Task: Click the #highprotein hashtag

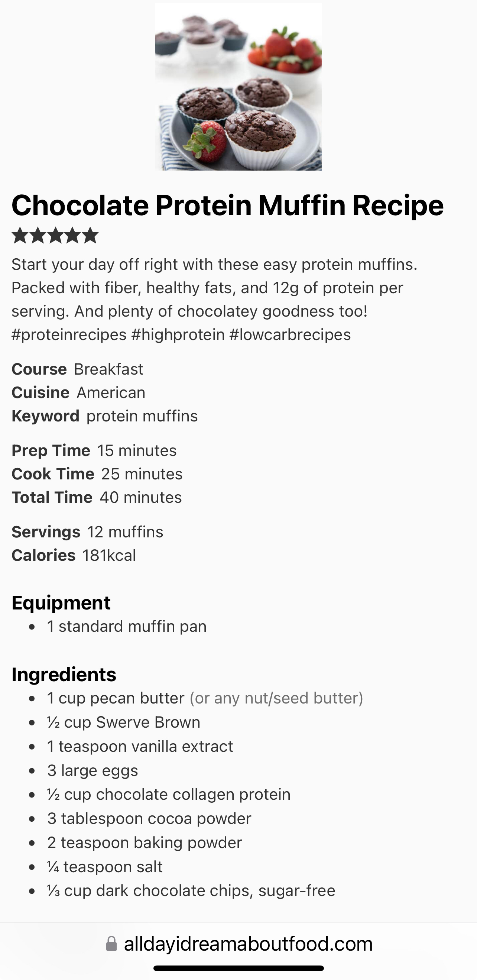Action: pos(178,335)
